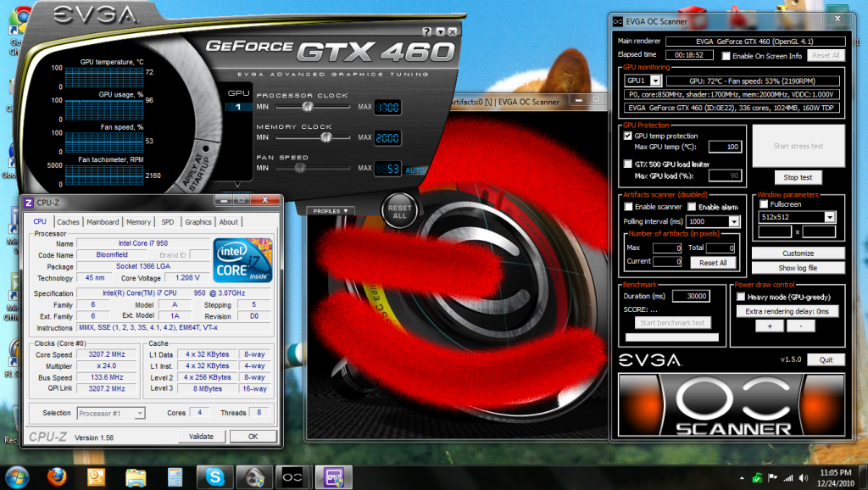This screenshot has height=490, width=868.
Task: Open the About tab in CPU-Z
Action: (x=229, y=222)
